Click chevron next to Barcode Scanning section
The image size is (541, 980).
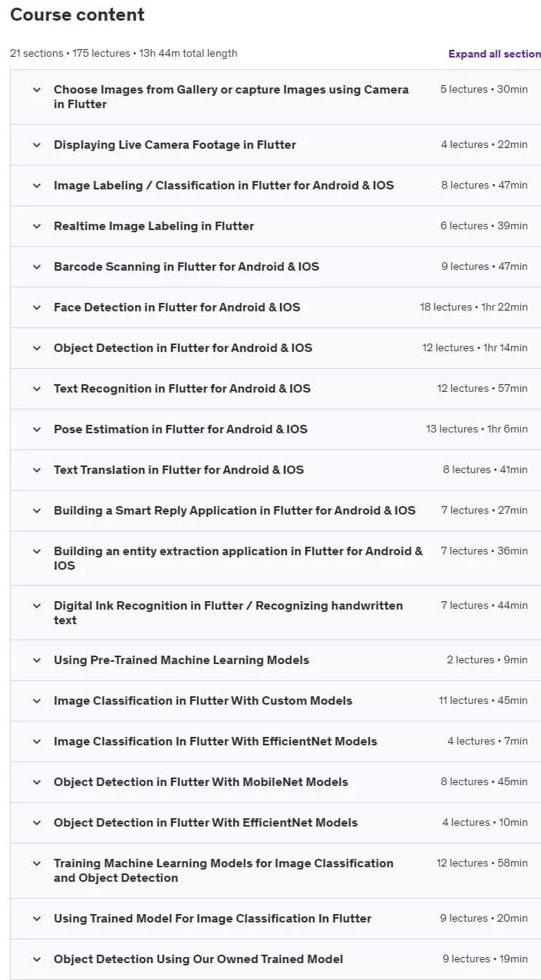pyautogui.click(x=36, y=267)
